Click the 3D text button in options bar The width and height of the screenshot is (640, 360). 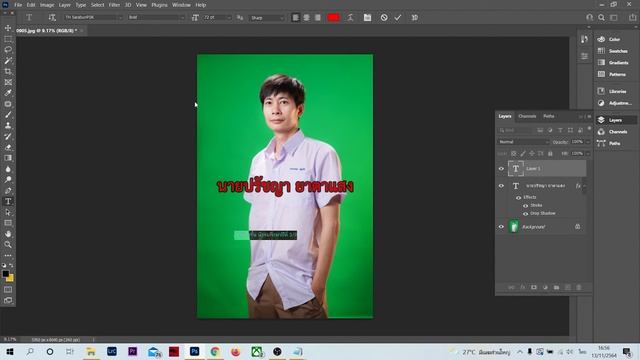point(415,18)
